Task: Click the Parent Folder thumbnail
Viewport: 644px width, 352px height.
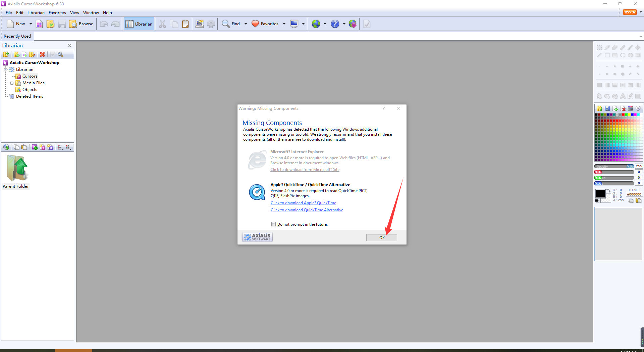Action: tap(16, 172)
